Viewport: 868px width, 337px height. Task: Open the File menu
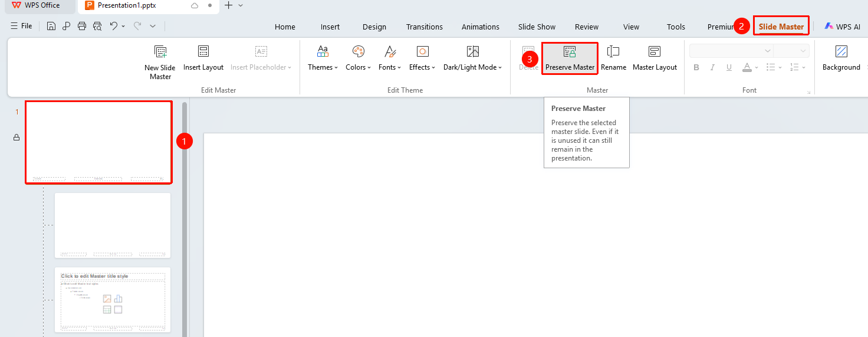[21, 26]
